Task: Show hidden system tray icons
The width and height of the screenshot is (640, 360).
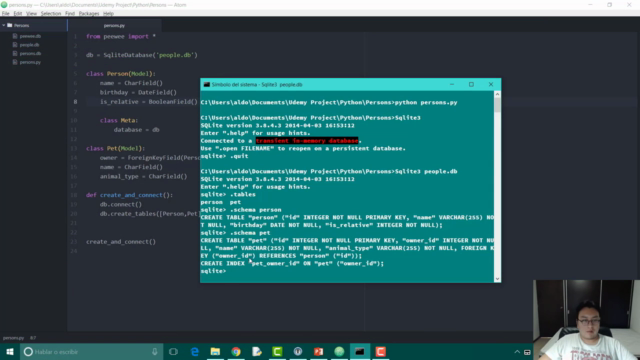Action: (x=517, y=352)
